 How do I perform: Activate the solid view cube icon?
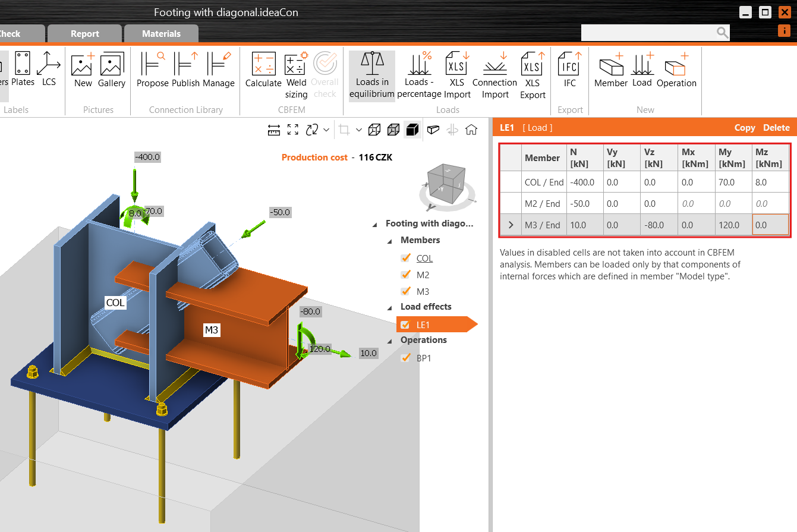tap(412, 130)
